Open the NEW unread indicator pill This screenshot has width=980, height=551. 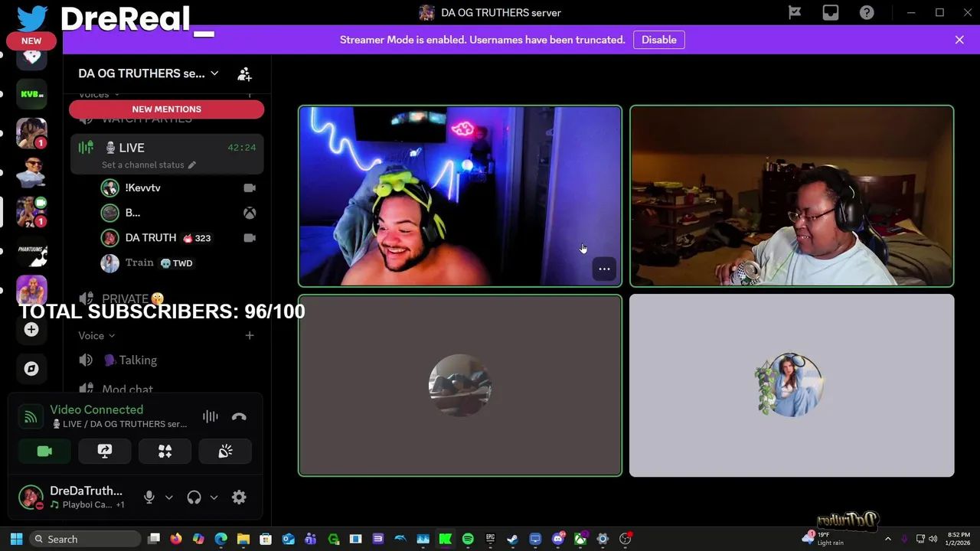pyautogui.click(x=31, y=41)
